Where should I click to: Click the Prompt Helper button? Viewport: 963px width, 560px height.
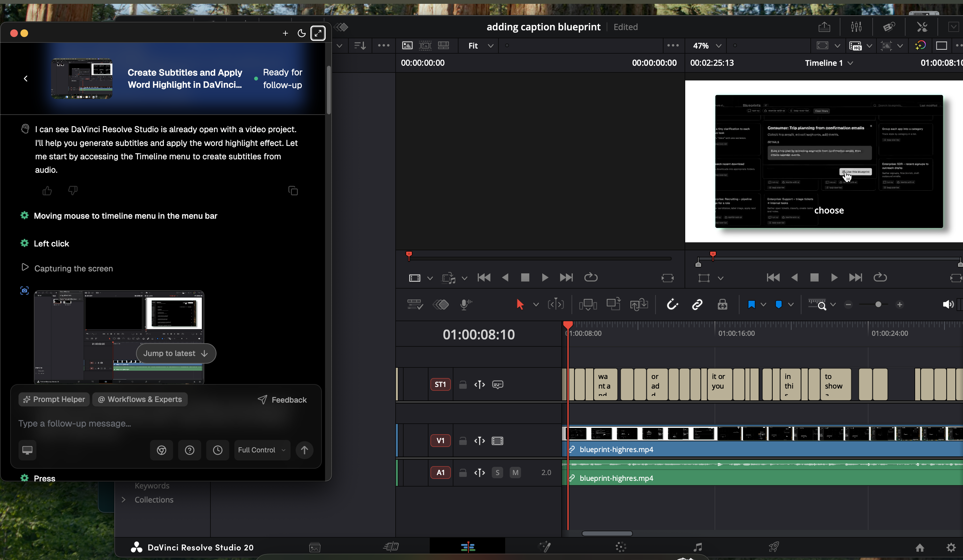click(x=54, y=399)
